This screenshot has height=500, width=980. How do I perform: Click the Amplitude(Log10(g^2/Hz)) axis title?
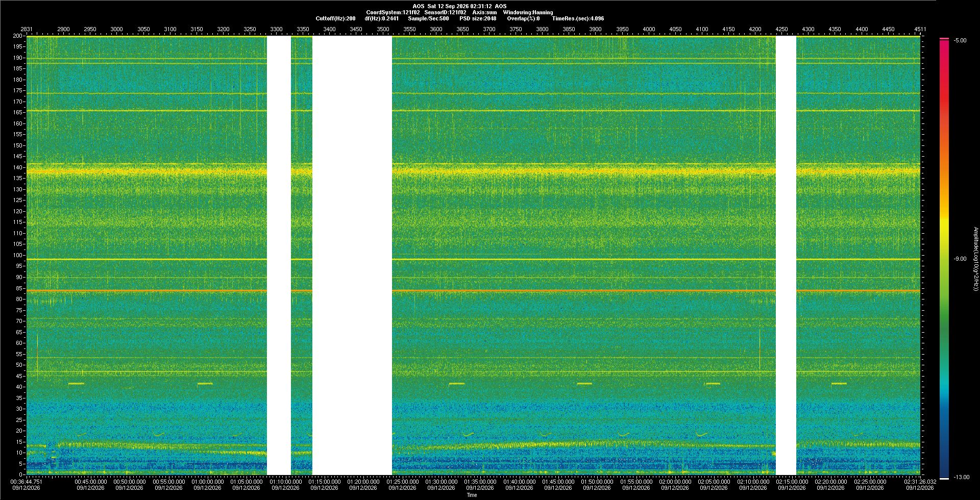pyautogui.click(x=975, y=259)
